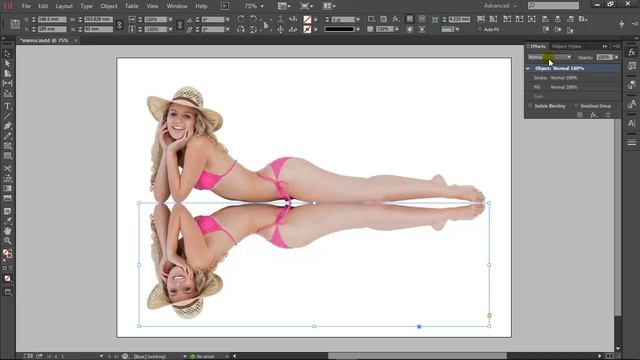Click the reference point locator grid

coord(15,24)
